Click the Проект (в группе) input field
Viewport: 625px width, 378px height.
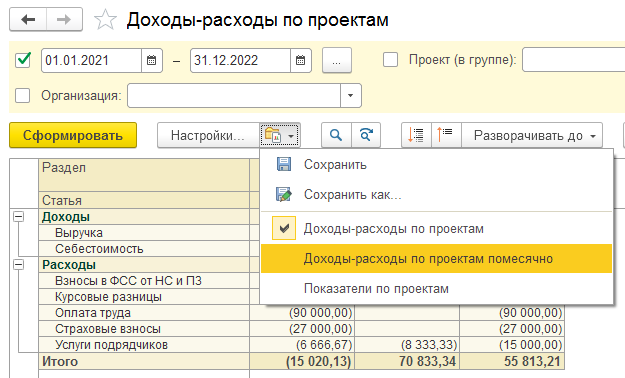573,60
